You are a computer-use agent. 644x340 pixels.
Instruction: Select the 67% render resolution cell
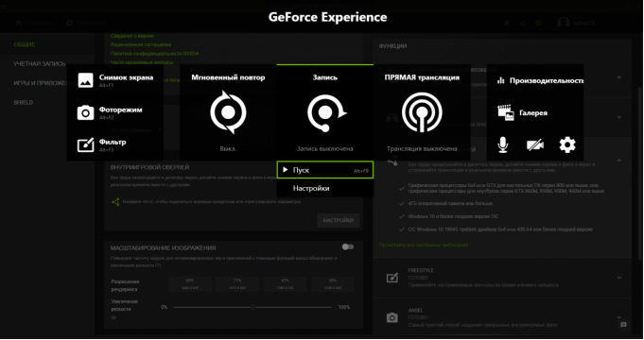point(285,284)
